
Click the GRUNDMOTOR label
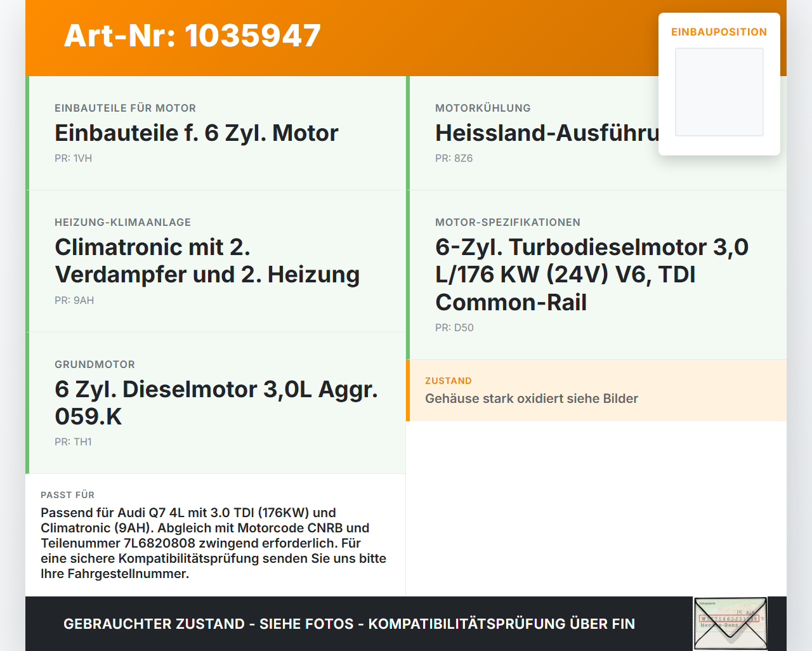tap(95, 364)
